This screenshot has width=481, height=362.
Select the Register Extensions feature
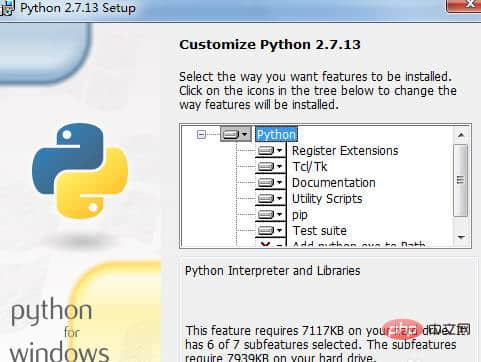coord(345,151)
